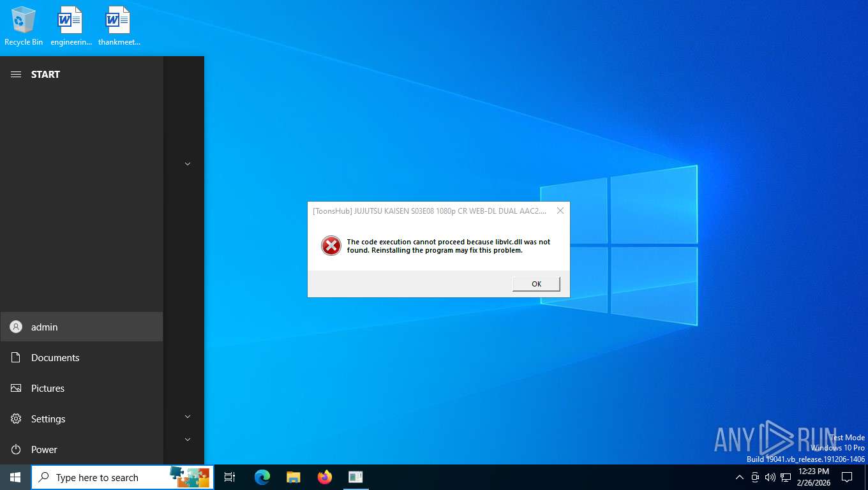Select the admin user account entry
Viewport: 868px width, 490px height.
tap(82, 327)
